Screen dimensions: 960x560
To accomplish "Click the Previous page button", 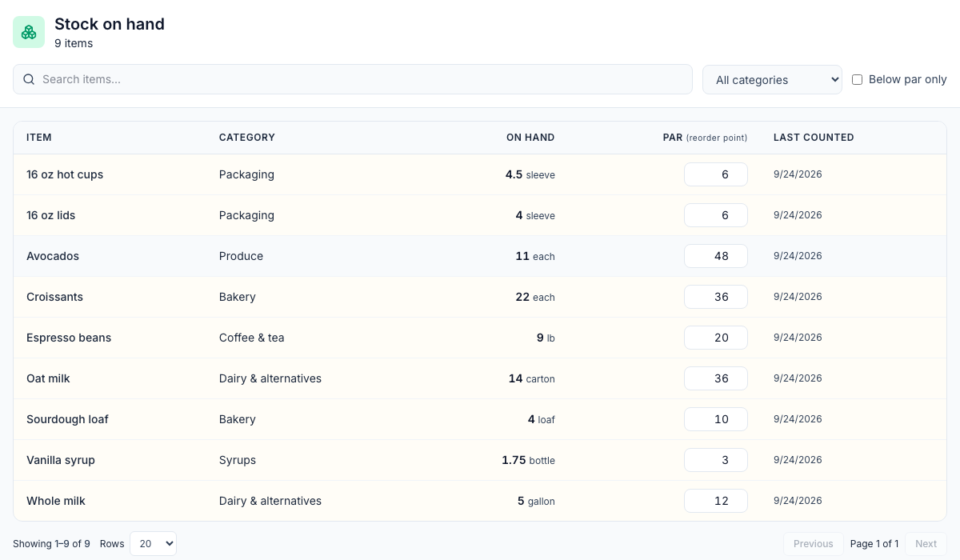I will click(x=814, y=543).
